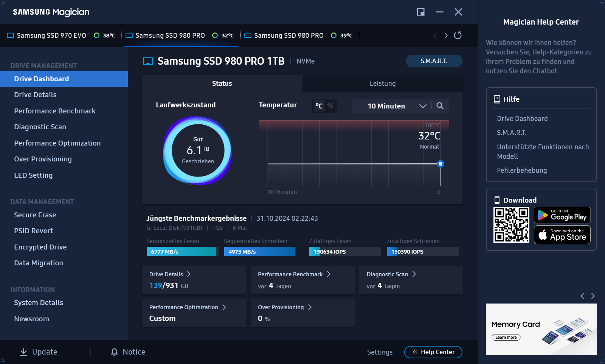Open the 10 Minuten time range dropdown
The image size is (605, 364).
[x=391, y=106]
